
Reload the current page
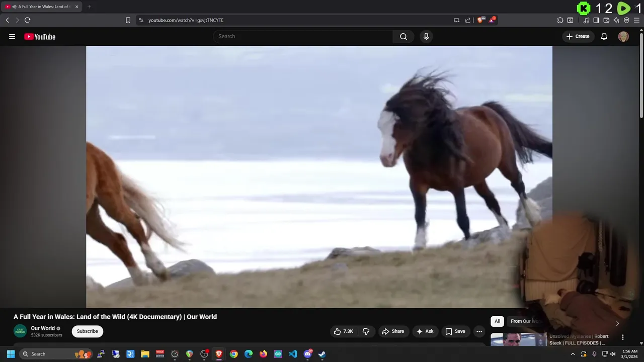[27, 20]
